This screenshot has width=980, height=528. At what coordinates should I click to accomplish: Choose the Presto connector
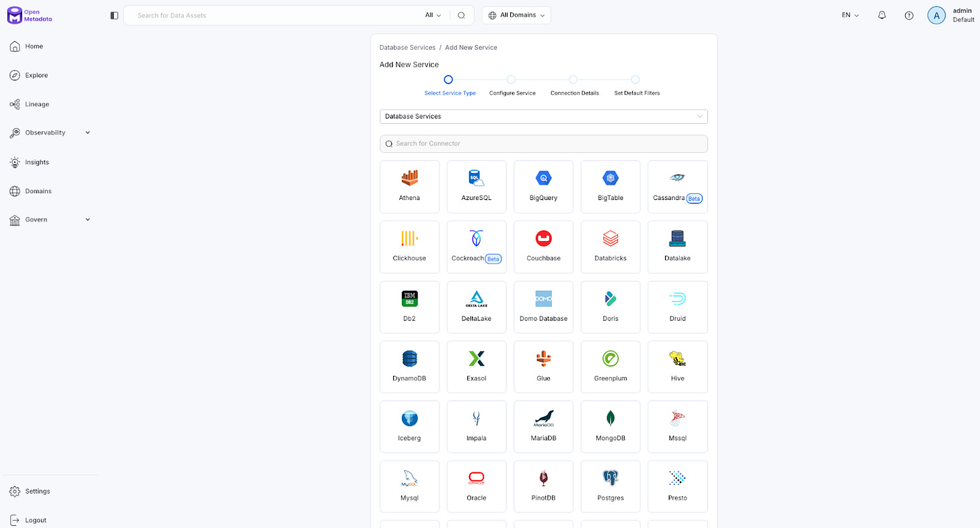coord(678,487)
